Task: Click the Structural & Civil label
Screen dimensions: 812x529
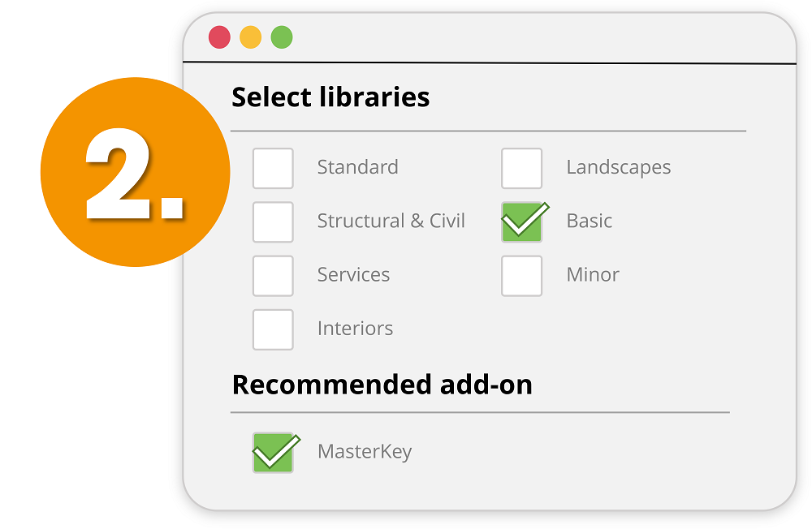Action: [391, 221]
